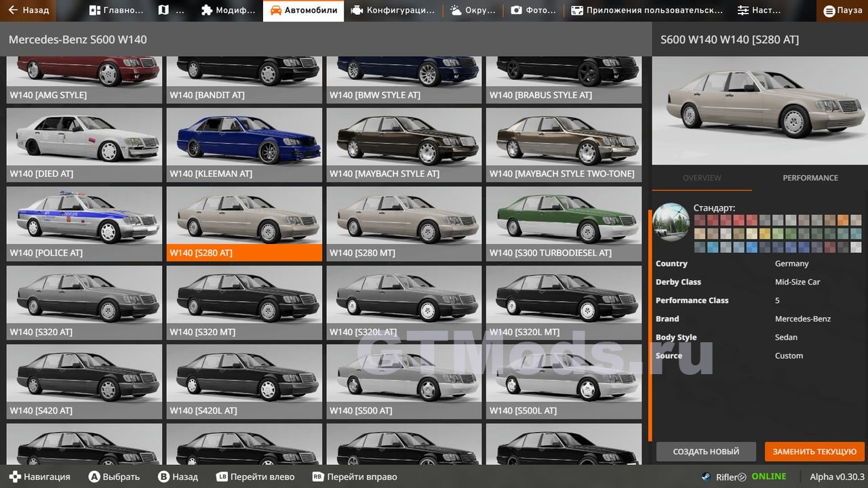Image resolution: width=868 pixels, height=488 pixels.
Task: Pick the yellow standard paint swatch
Action: pos(765,233)
